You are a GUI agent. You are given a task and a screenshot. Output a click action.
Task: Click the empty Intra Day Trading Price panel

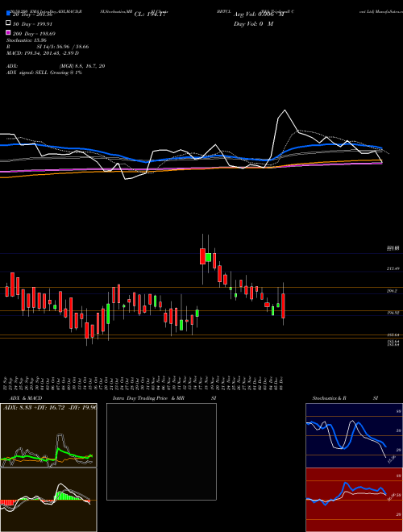click(161, 451)
